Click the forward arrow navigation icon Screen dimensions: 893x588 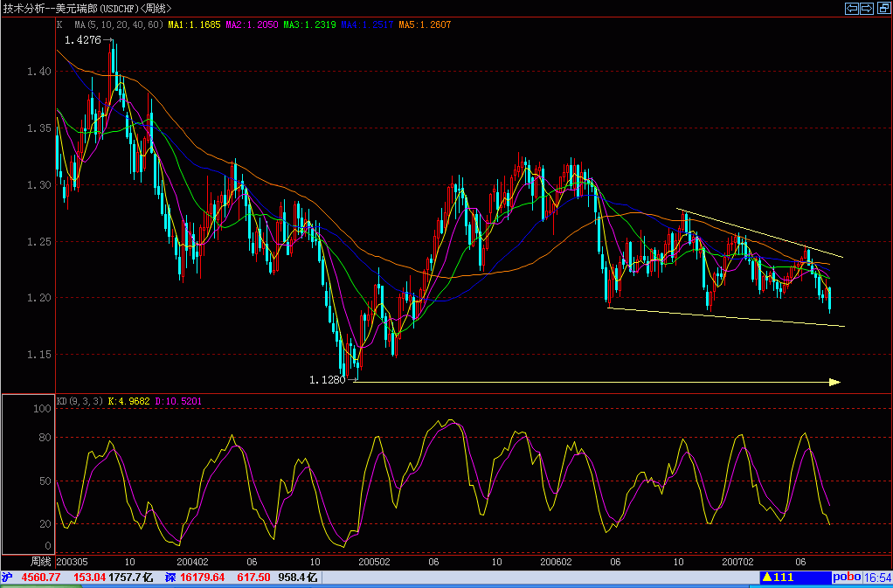[x=868, y=9]
